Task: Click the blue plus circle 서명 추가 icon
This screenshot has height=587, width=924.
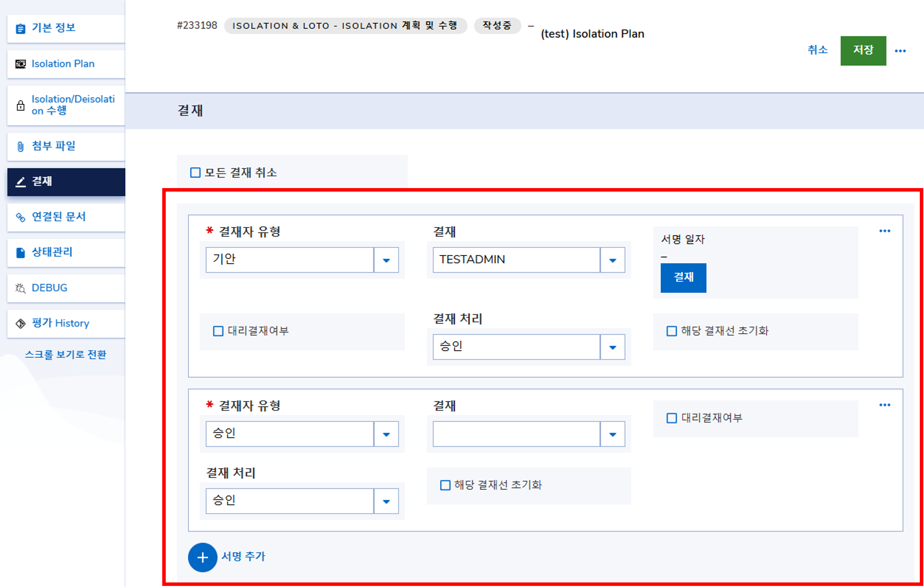Action: click(x=202, y=557)
